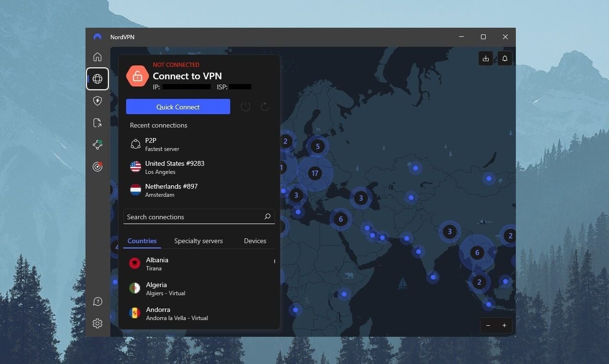Click the P2P Fastest server entry
The width and height of the screenshot is (609, 364).
pyautogui.click(x=199, y=144)
